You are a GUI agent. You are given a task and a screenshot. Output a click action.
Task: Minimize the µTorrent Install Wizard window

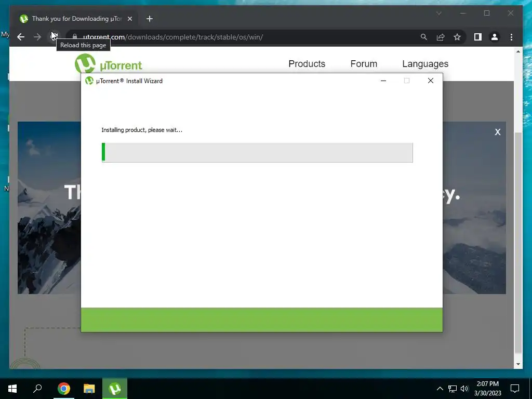383,81
